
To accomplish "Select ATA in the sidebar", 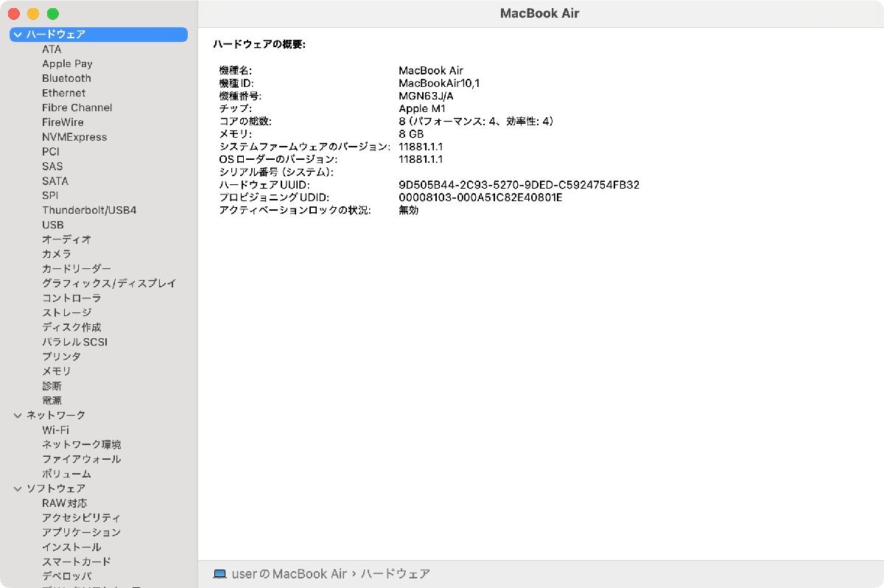I will point(52,49).
